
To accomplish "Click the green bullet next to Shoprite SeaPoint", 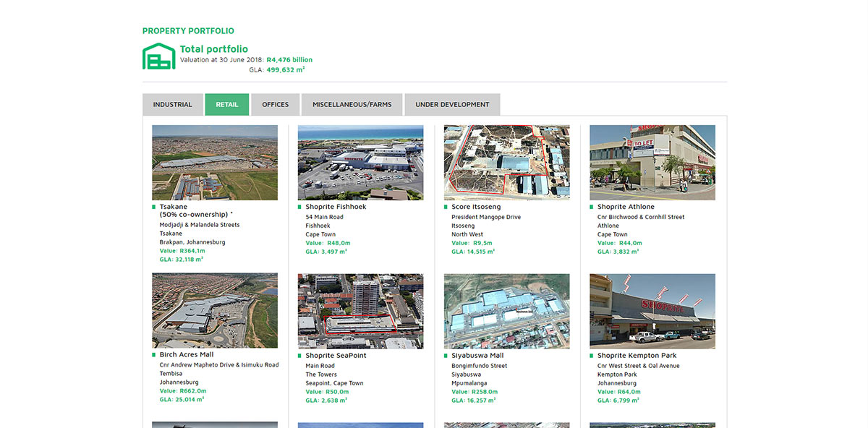I will click(299, 355).
